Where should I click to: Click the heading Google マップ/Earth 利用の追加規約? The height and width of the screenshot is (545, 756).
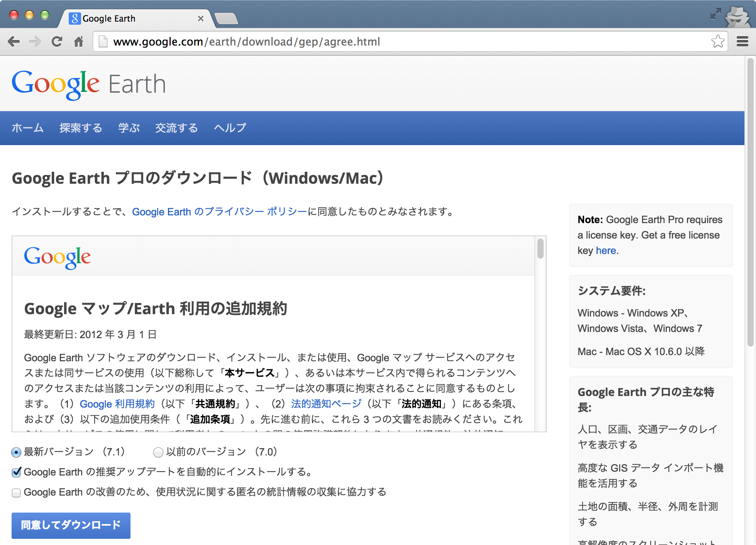pyautogui.click(x=156, y=308)
